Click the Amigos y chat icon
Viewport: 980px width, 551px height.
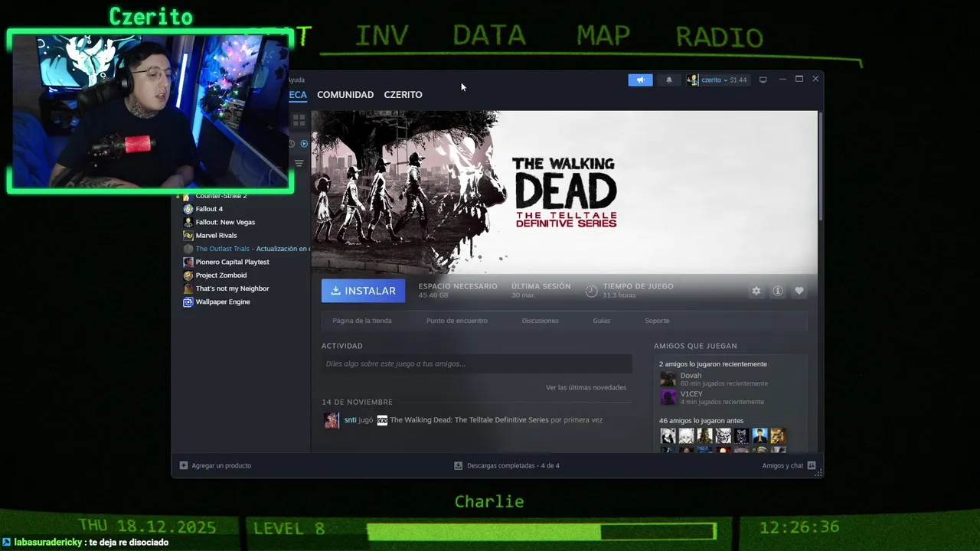[812, 465]
